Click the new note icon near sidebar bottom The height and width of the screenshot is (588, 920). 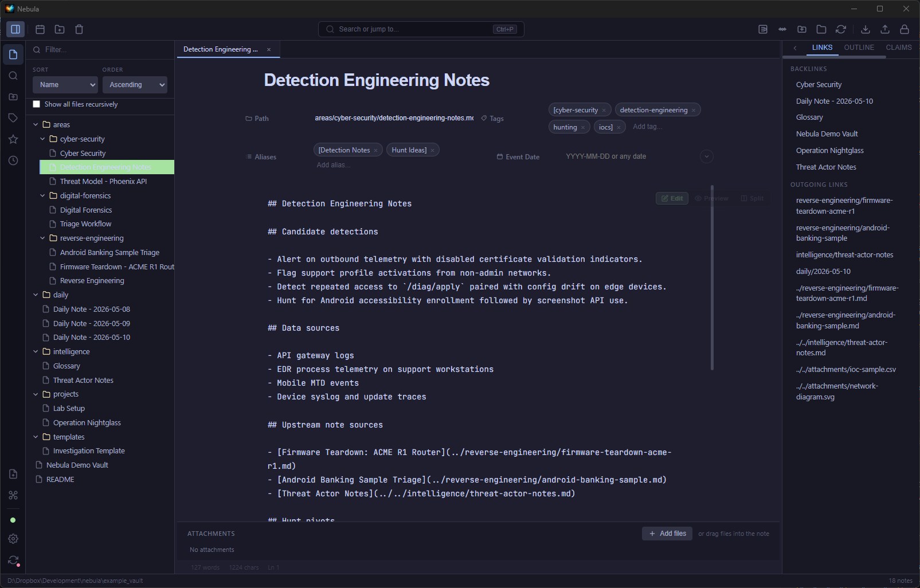[x=13, y=474]
